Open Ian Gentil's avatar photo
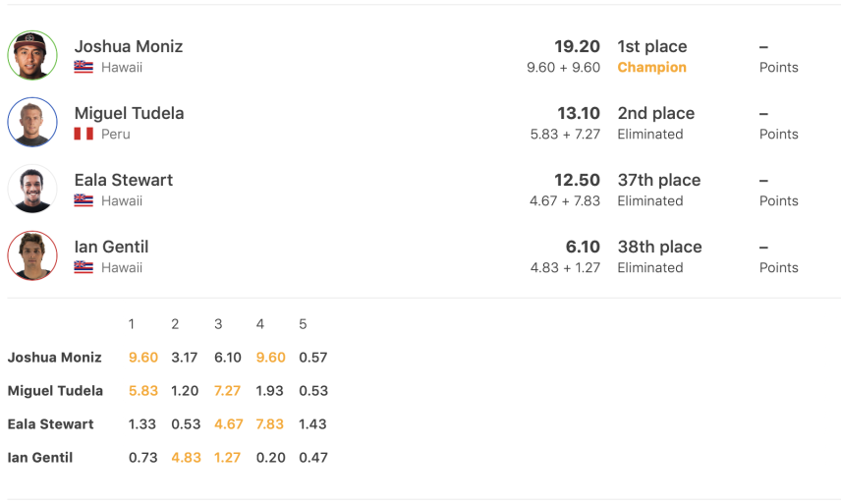This screenshot has height=504, width=841. [32, 255]
